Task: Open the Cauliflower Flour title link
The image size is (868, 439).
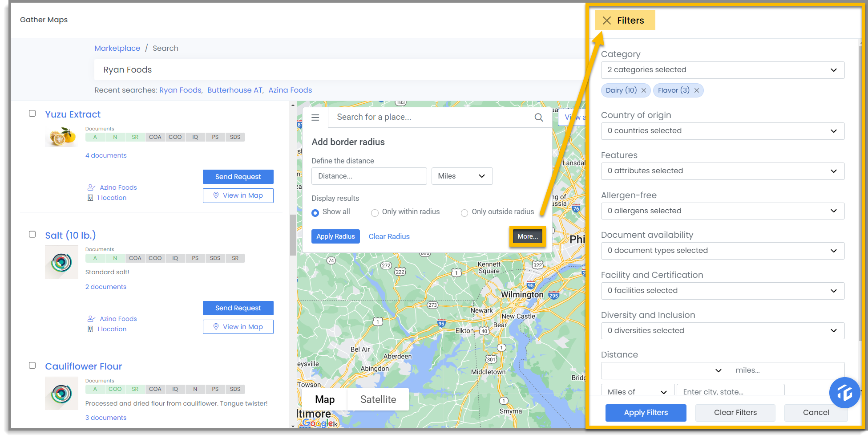Action: click(x=83, y=366)
